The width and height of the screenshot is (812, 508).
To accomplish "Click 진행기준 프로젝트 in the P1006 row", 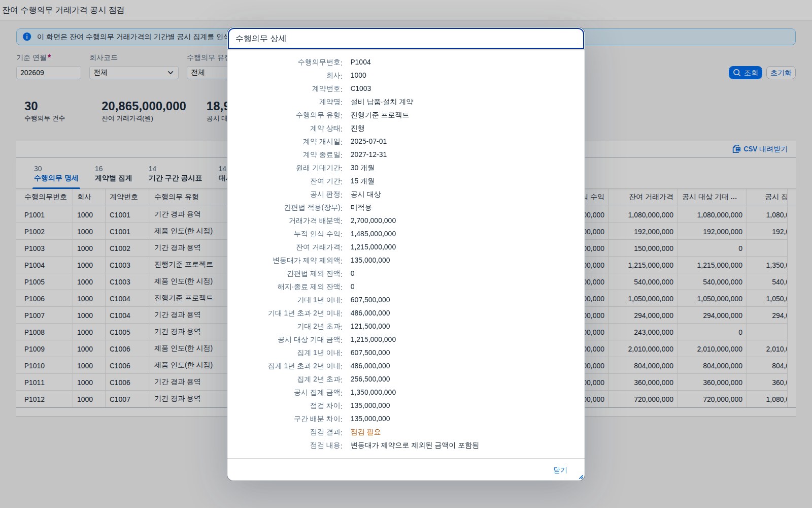I will (x=183, y=298).
